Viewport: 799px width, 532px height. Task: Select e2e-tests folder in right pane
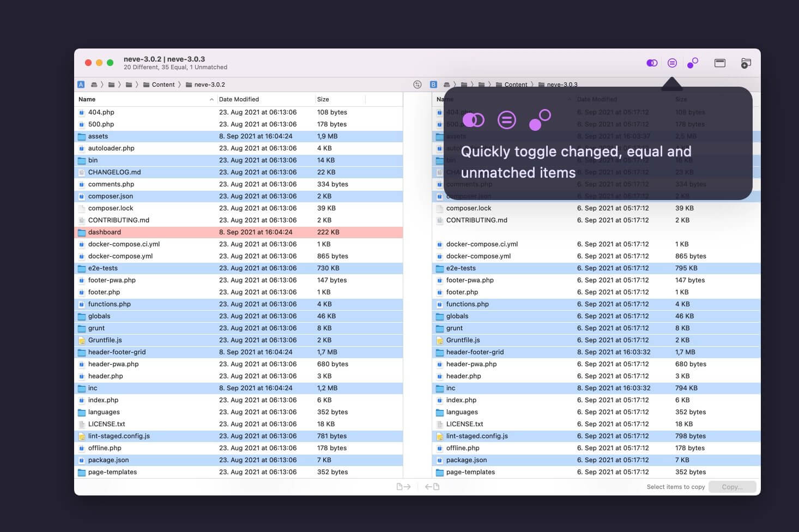[x=461, y=268]
